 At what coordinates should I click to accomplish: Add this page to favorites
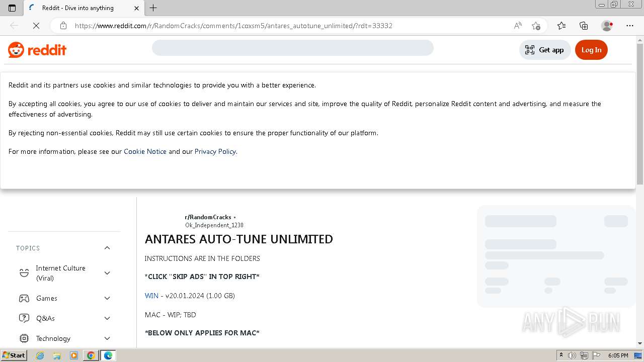click(x=536, y=26)
